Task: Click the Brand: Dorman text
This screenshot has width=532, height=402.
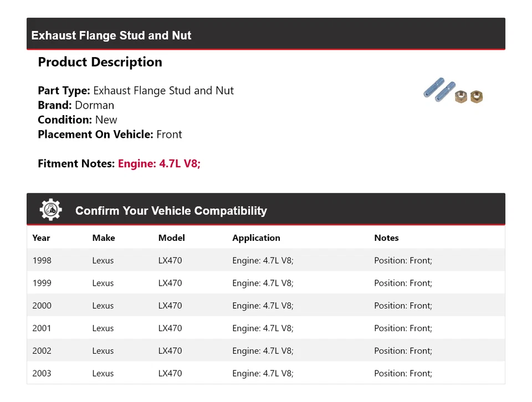Action: point(76,105)
